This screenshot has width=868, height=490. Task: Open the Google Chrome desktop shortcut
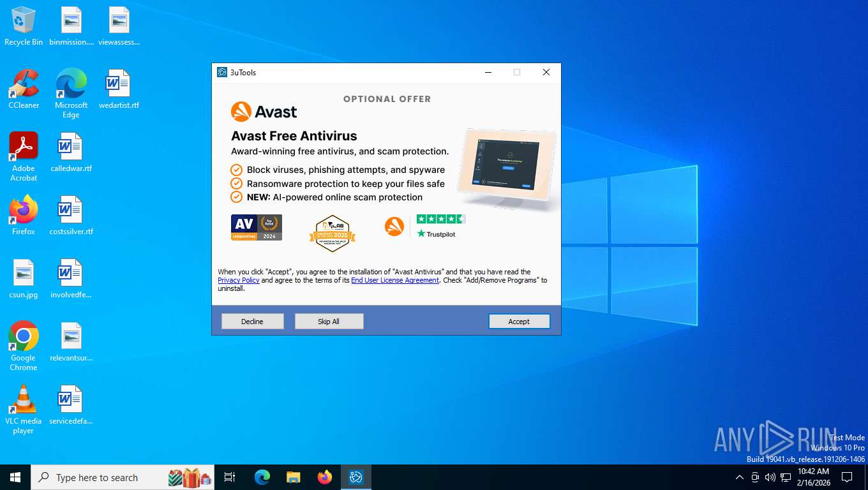point(24,346)
